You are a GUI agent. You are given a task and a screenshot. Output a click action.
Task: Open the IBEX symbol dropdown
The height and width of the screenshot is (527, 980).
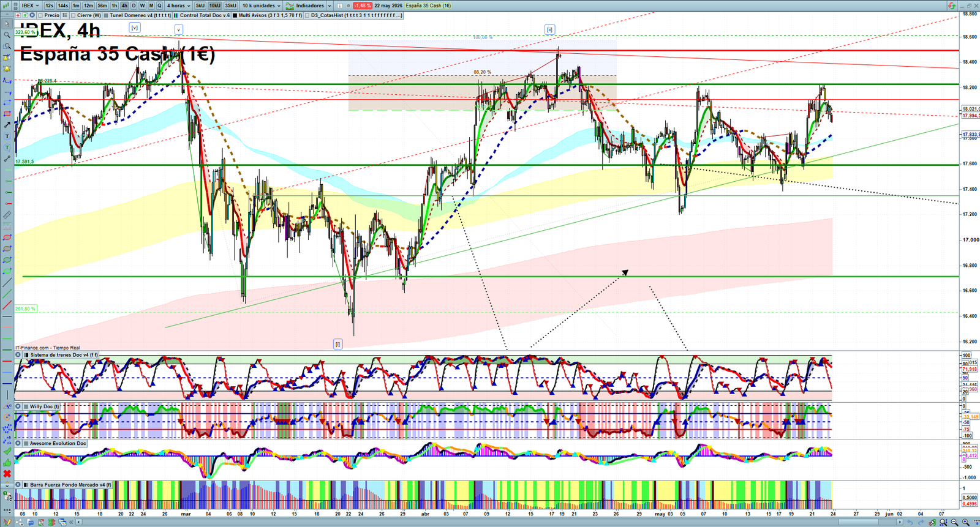tap(29, 6)
